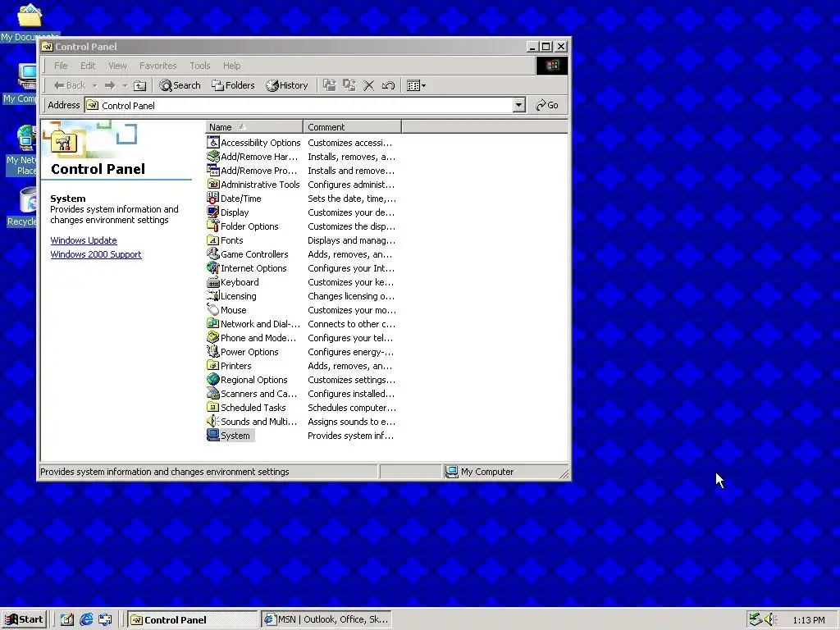Select the Display icon
Viewport: 840px width, 630px height.
tap(213, 212)
